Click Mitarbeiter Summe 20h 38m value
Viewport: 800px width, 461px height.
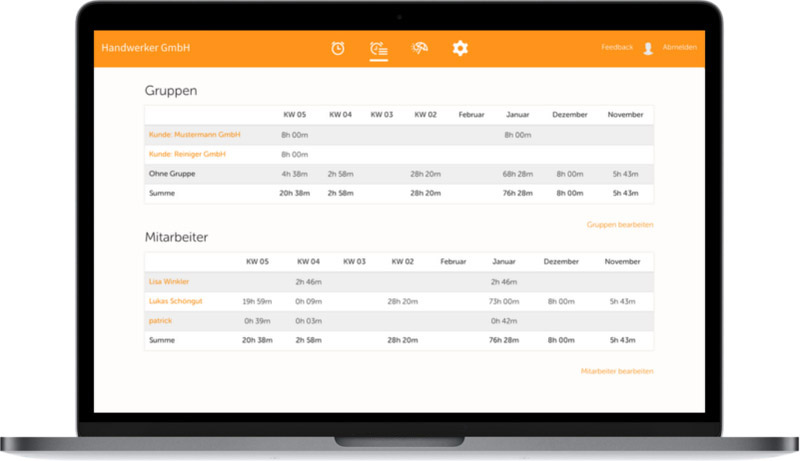point(257,340)
